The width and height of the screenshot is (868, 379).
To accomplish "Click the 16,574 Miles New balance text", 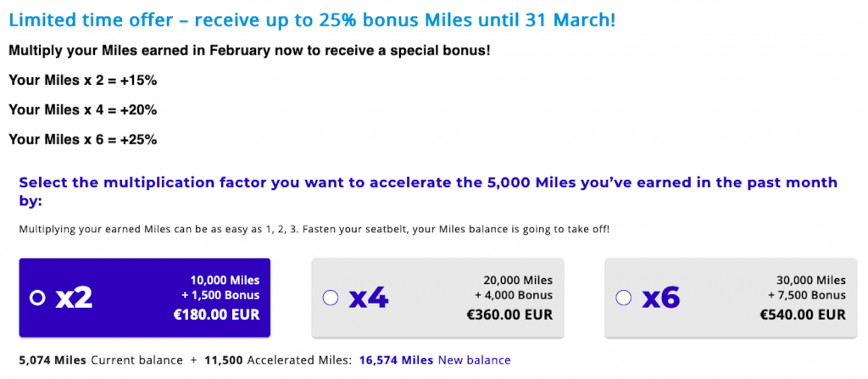I will click(435, 360).
